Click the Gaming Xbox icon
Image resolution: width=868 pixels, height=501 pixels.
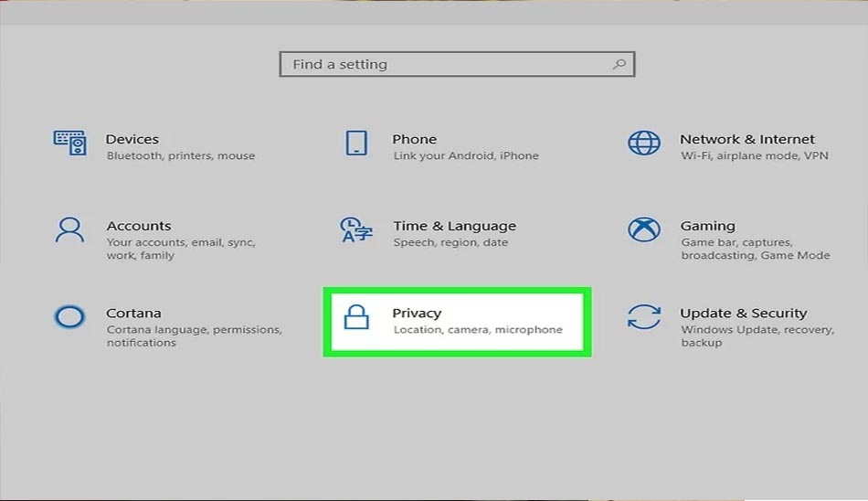pyautogui.click(x=644, y=229)
